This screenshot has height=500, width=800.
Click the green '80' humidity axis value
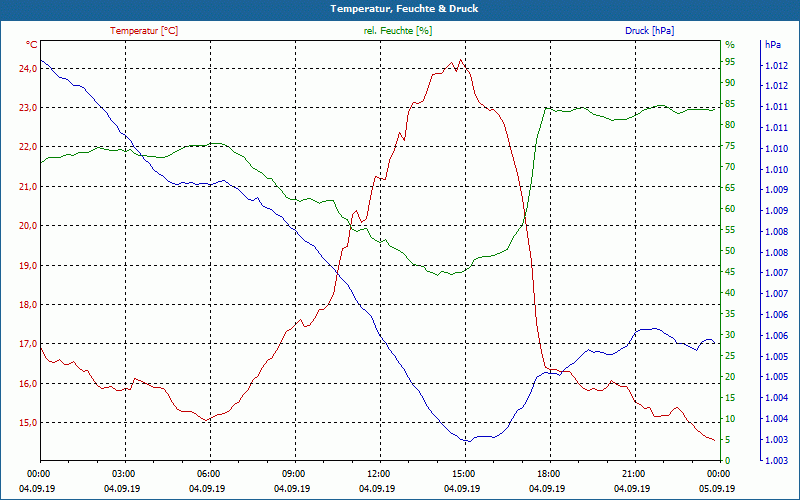[730, 125]
